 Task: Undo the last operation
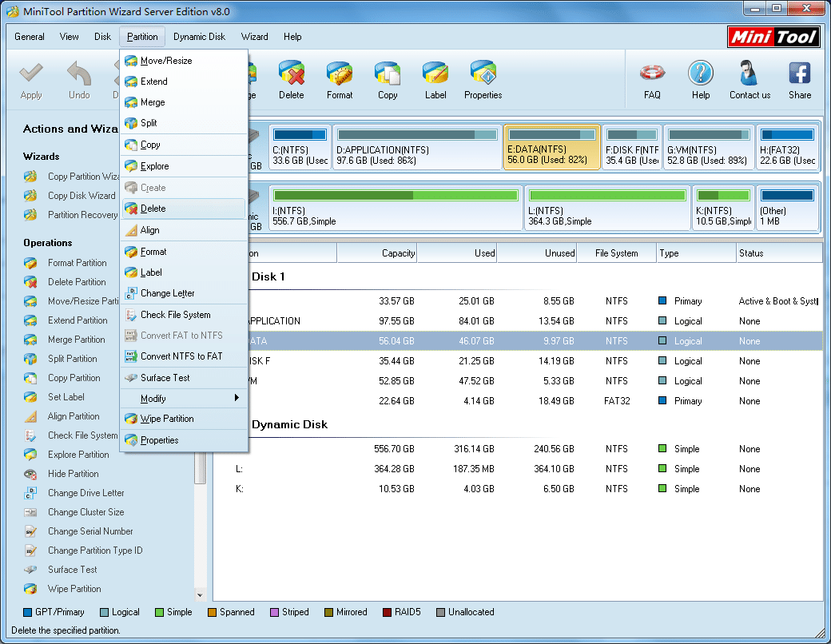(79, 80)
